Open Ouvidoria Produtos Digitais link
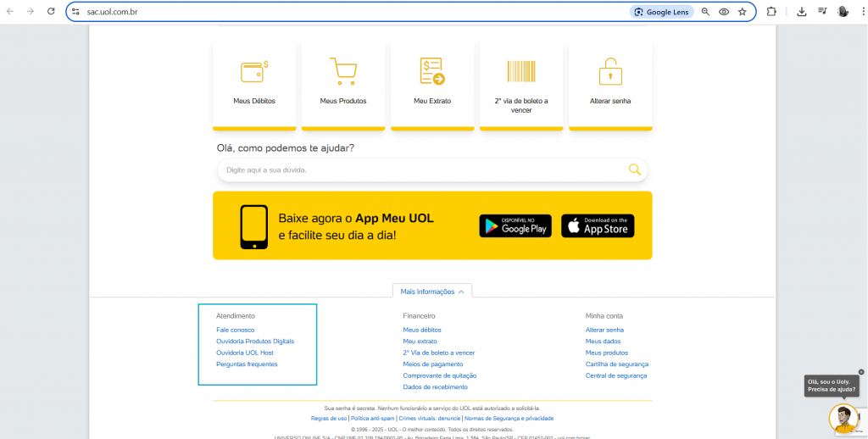 [255, 342]
